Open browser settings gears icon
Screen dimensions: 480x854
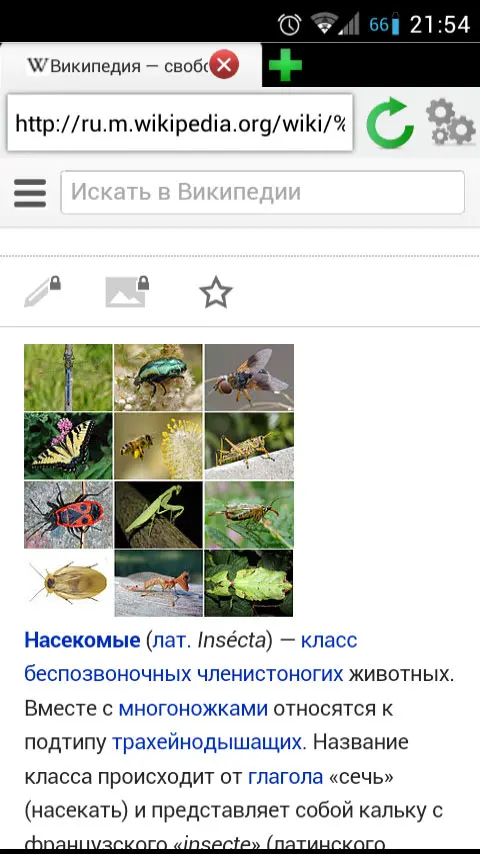tap(450, 122)
